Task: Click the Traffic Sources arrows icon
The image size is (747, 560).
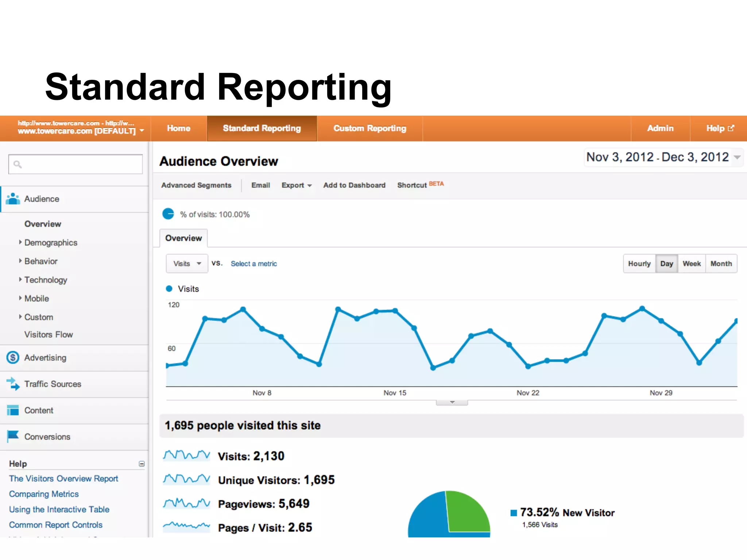Action: [13, 384]
